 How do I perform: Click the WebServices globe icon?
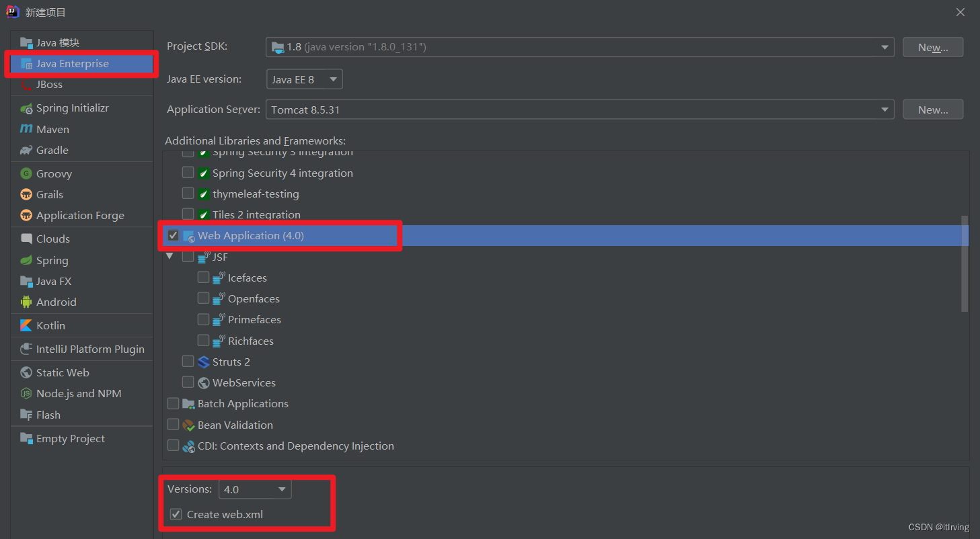click(x=204, y=383)
